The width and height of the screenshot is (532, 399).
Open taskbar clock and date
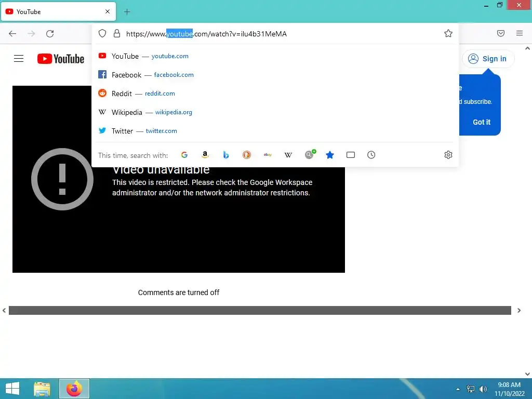(509, 389)
